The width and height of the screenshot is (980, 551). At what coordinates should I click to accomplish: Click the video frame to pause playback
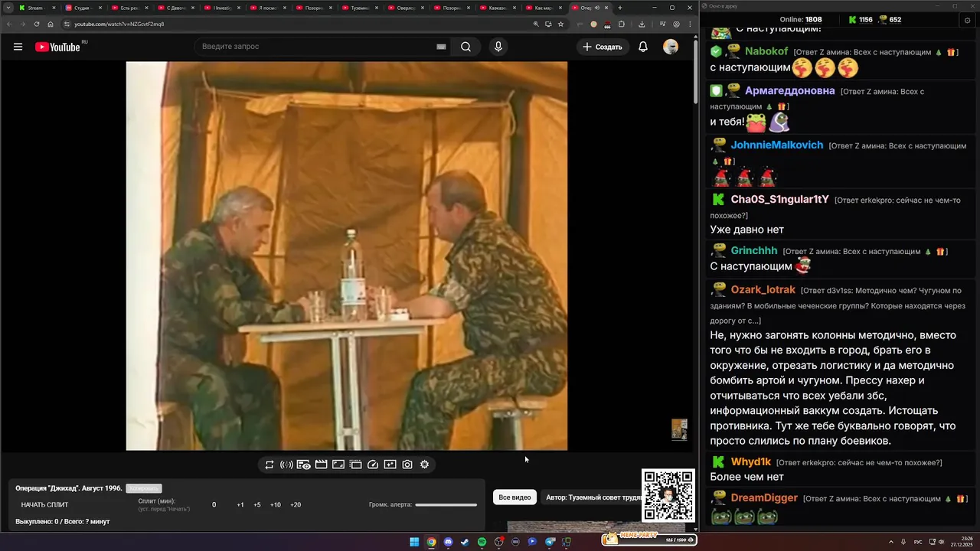coord(347,256)
